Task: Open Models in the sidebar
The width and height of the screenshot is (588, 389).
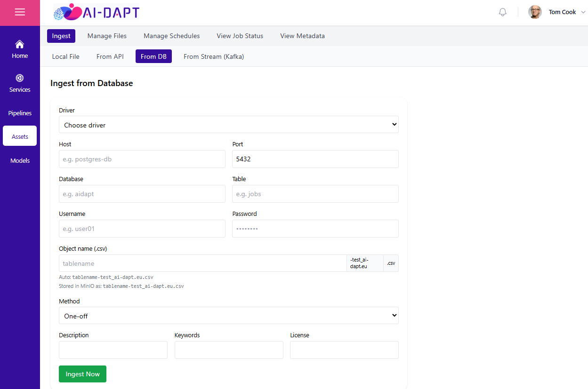Action: tap(20, 161)
